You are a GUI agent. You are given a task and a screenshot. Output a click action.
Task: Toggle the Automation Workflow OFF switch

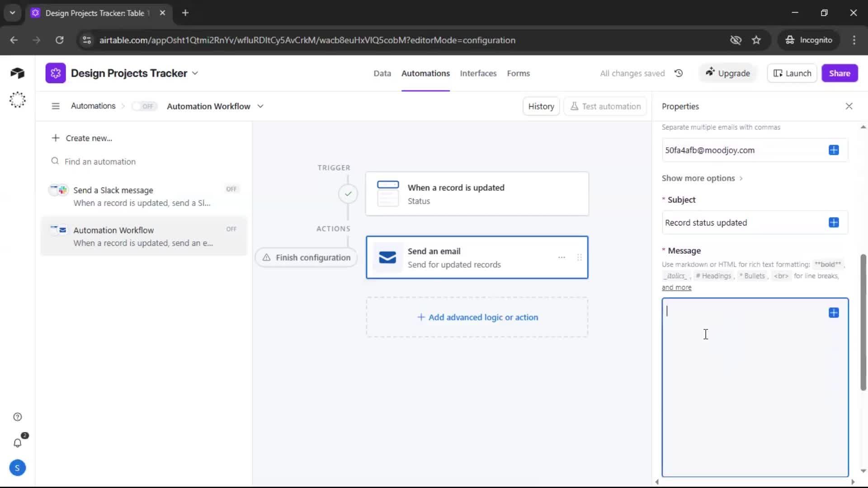coord(144,106)
